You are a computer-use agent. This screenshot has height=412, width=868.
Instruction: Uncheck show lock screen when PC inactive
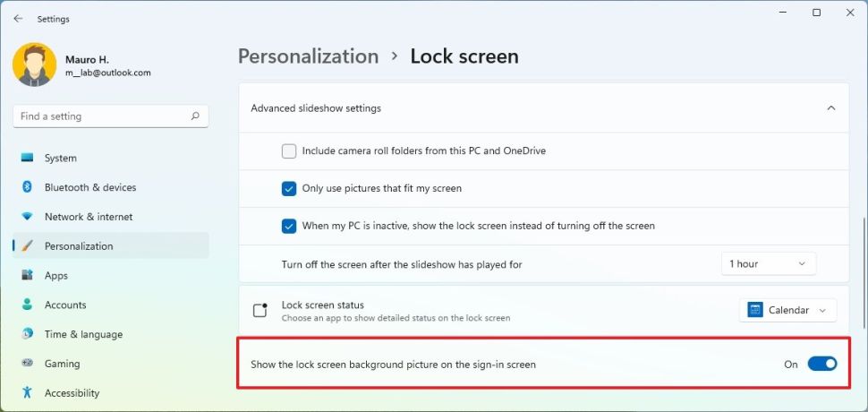289,226
